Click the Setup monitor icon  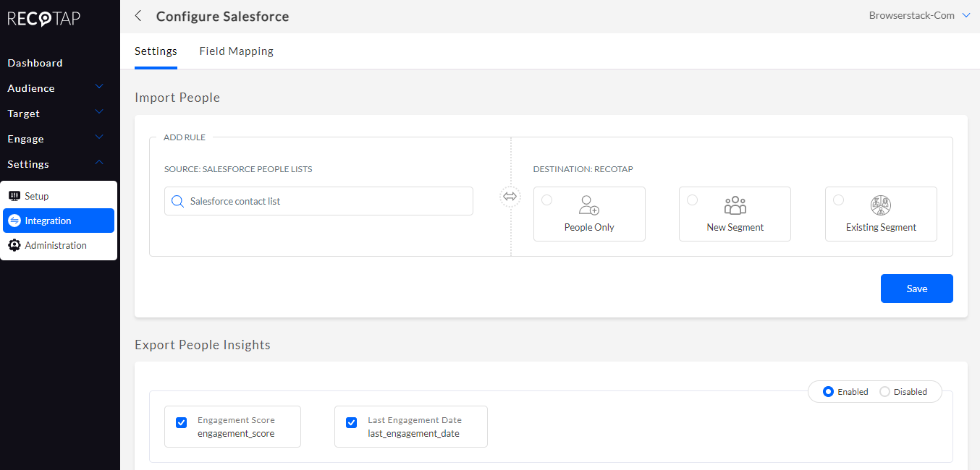coord(14,196)
